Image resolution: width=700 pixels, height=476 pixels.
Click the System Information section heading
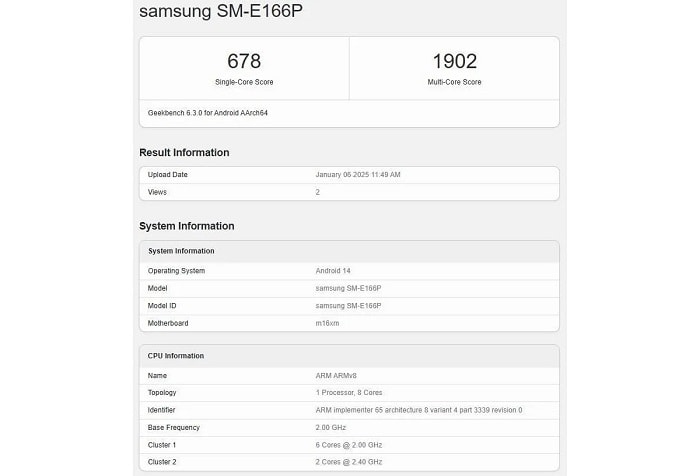[x=186, y=226]
